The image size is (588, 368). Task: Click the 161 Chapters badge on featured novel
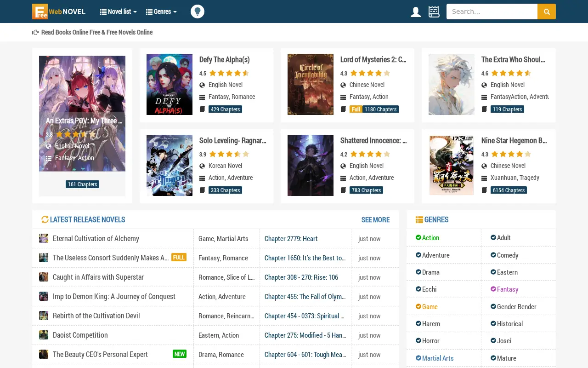click(x=82, y=184)
